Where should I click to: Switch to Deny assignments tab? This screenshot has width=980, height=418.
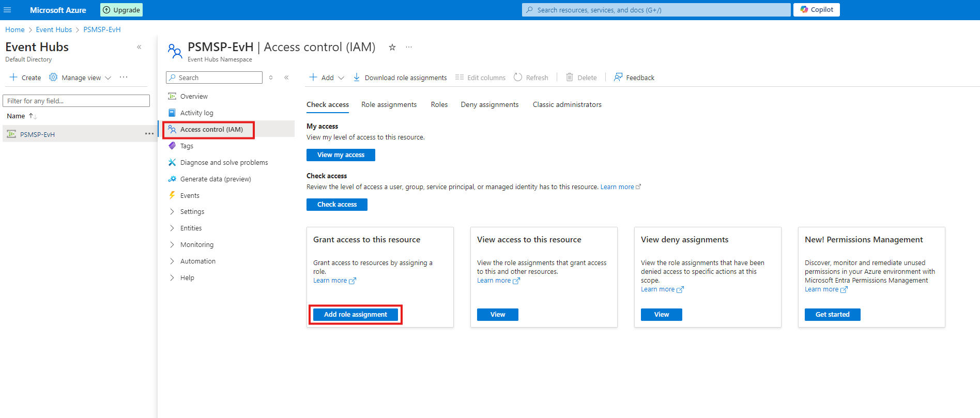tap(489, 104)
